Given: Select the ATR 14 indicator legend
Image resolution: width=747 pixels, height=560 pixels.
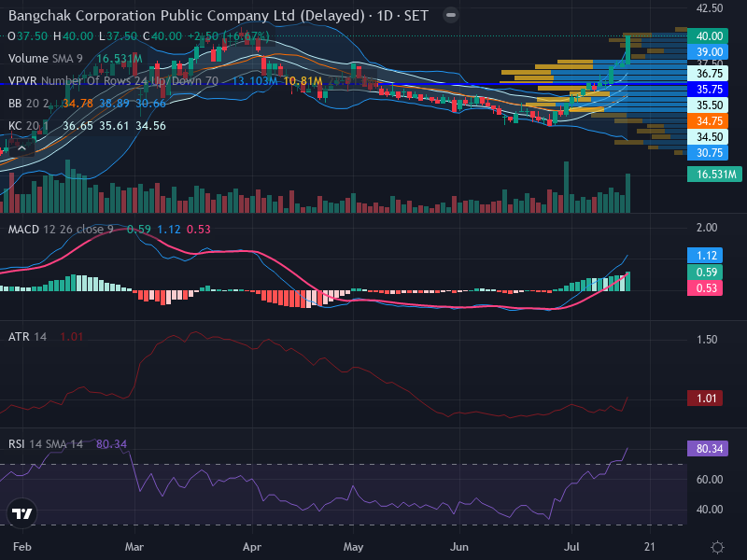Looking at the screenshot, I should point(27,337).
